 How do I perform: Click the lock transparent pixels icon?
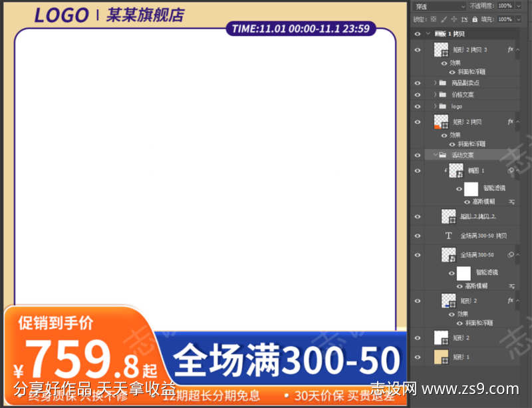click(434, 19)
